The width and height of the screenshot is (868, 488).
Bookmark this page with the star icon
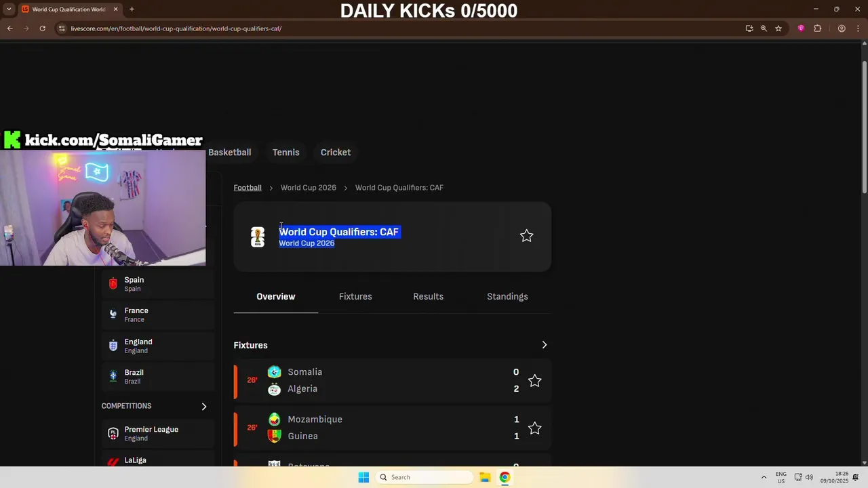click(778, 28)
